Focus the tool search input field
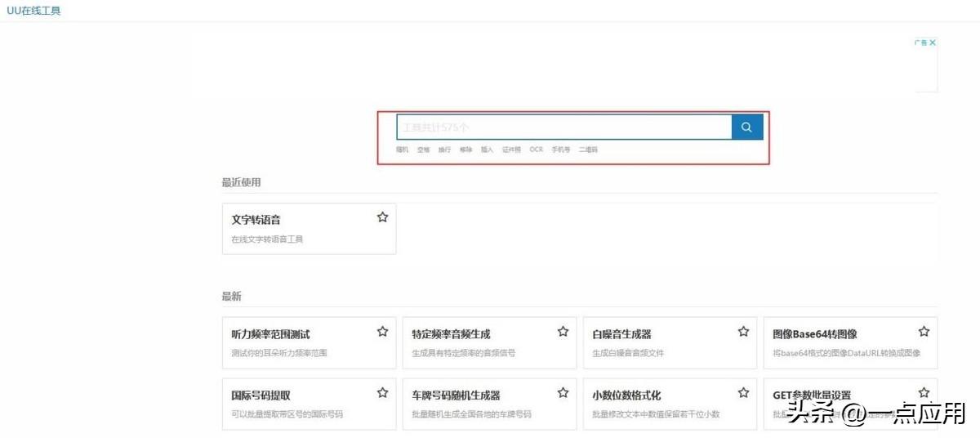 (563, 127)
